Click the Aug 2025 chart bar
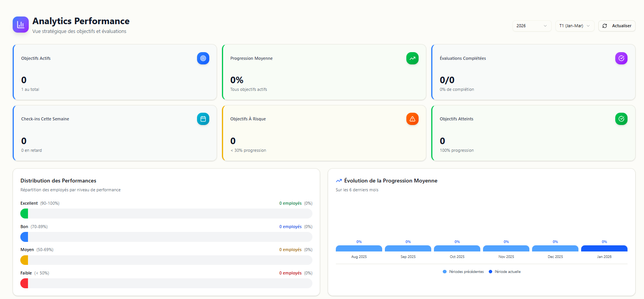The image size is (644, 299). point(359,248)
